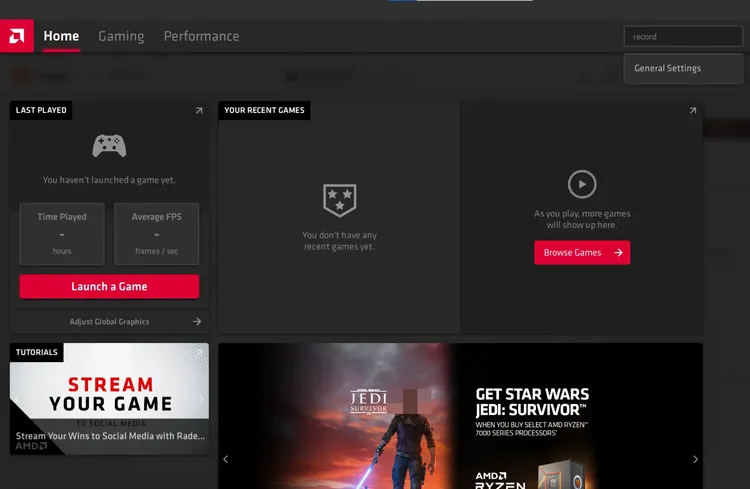Image resolution: width=750 pixels, height=489 pixels.
Task: Select the General Settings search result
Action: (x=683, y=68)
